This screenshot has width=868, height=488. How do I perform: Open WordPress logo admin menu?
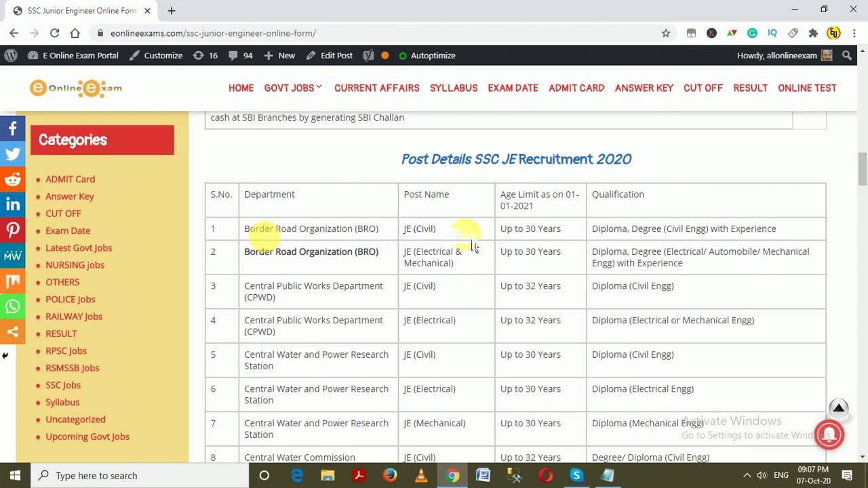click(x=10, y=56)
